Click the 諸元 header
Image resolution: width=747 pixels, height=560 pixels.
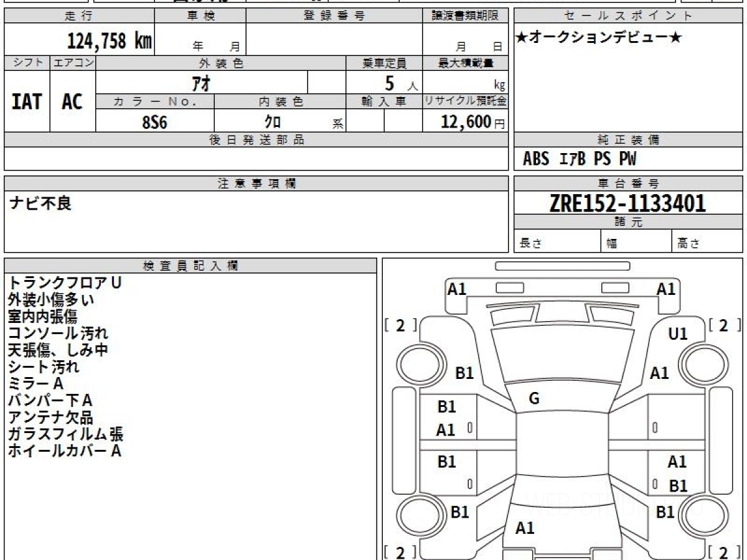[x=628, y=222]
